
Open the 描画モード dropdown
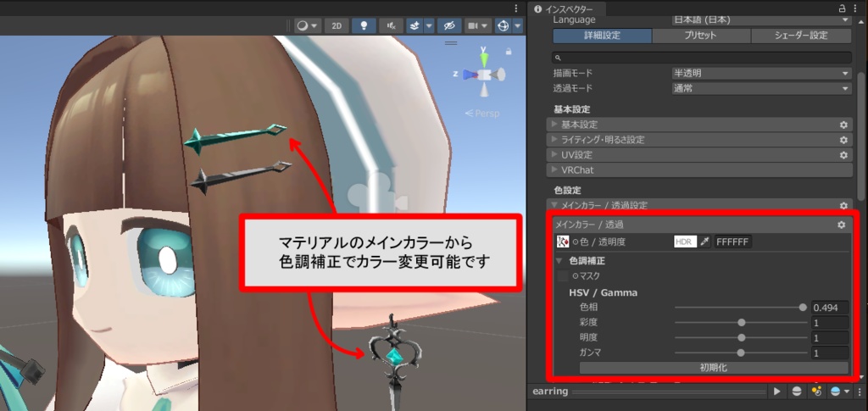point(761,73)
